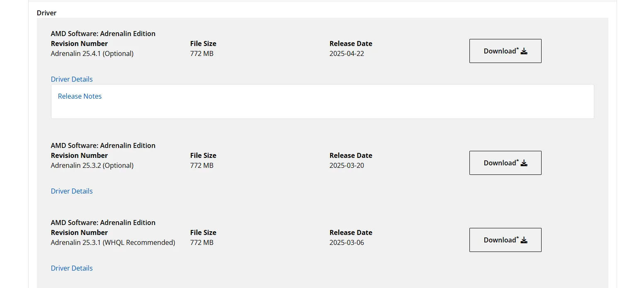Select the "Adrenalin 25.4.1 (Optional)" revision text
Screen dimensions: 644x288
point(92,53)
